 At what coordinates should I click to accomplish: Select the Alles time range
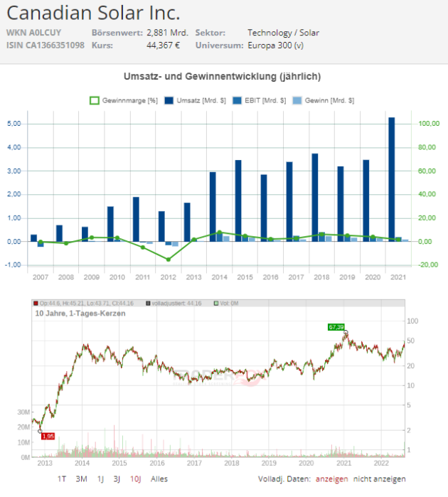[159, 479]
